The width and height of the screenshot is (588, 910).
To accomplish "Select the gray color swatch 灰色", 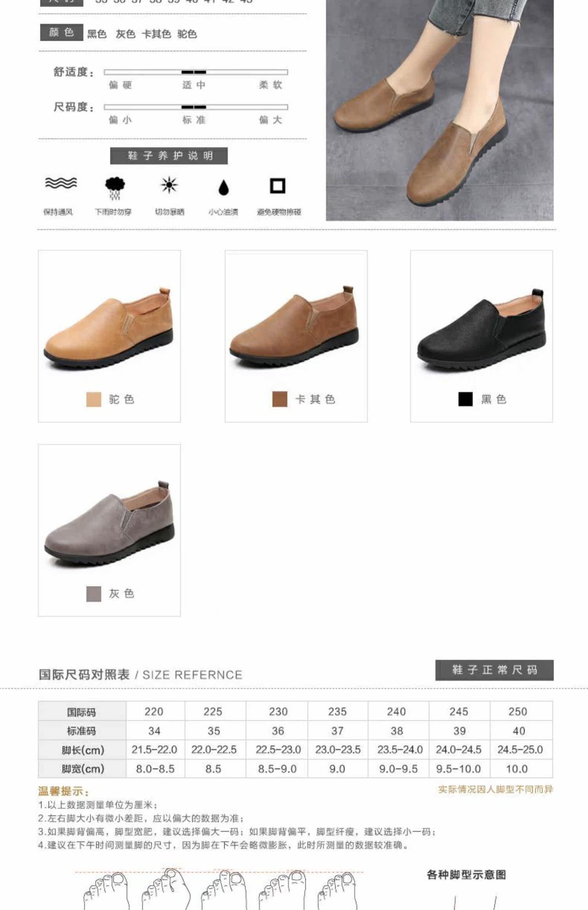I will [94, 594].
